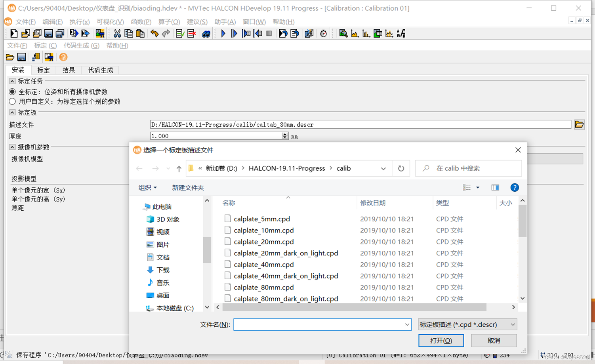Collapse the 摄像机参数 section

pos(12,147)
